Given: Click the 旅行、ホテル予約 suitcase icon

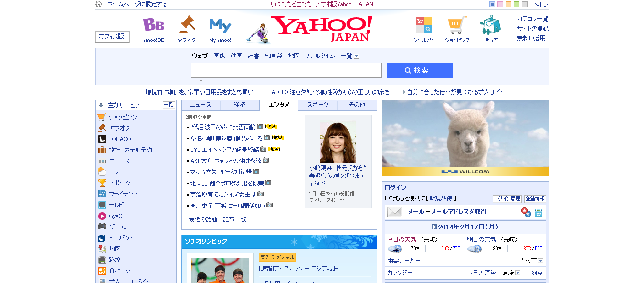Looking at the screenshot, I should pos(102,150).
